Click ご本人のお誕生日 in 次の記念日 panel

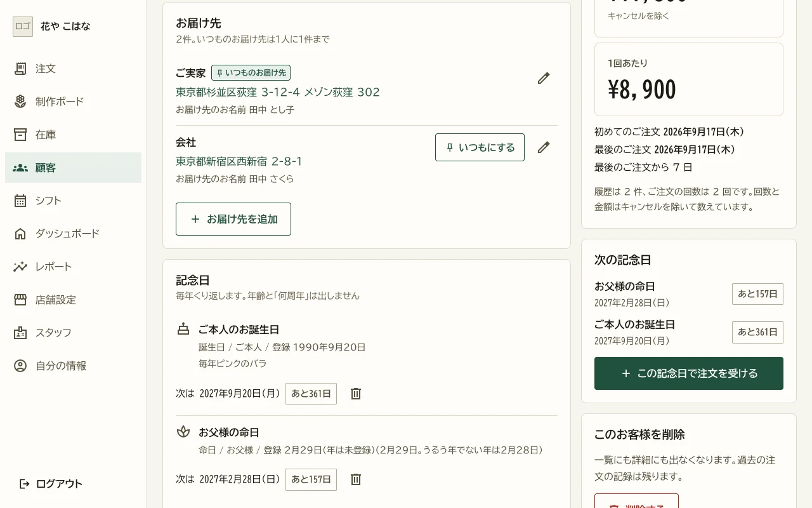coord(634,324)
